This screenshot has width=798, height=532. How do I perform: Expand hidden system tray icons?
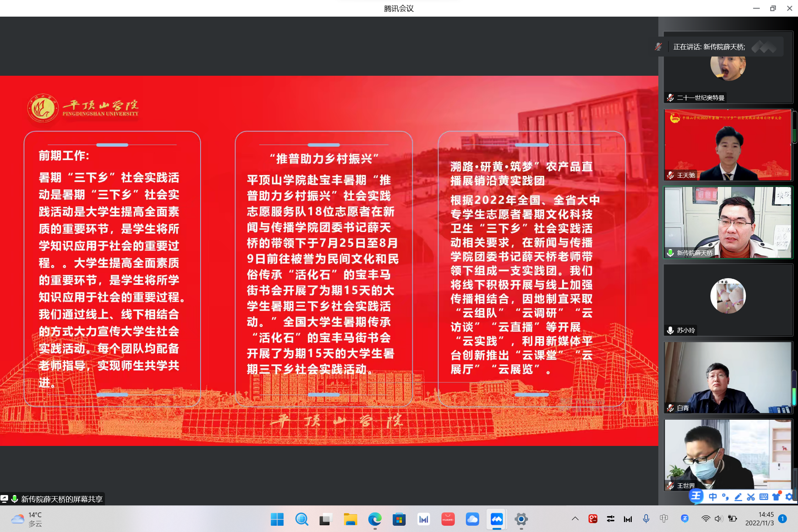[x=575, y=519]
